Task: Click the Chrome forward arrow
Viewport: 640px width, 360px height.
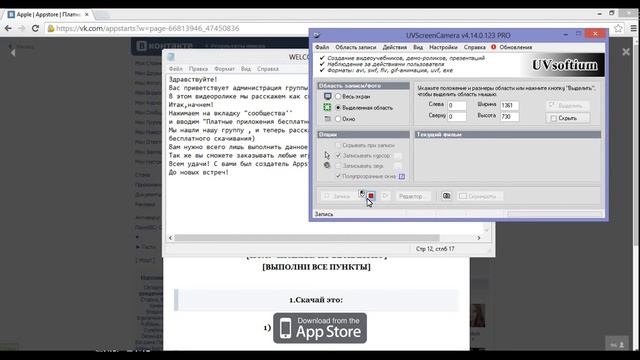Action: point(22,29)
